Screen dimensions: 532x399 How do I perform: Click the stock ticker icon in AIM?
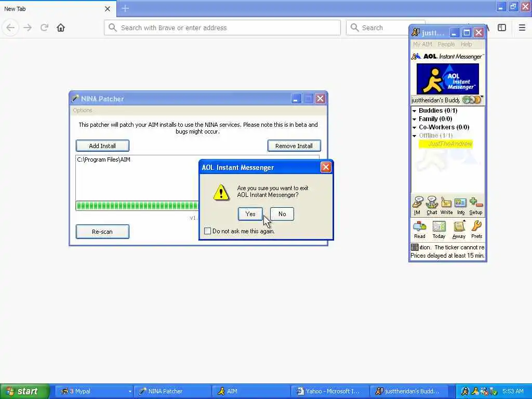[415, 247]
